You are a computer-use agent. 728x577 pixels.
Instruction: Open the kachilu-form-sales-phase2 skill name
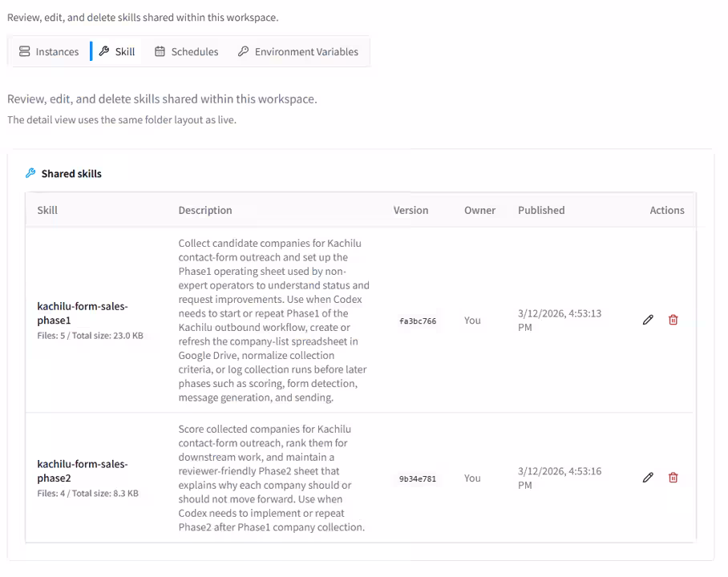click(x=83, y=471)
